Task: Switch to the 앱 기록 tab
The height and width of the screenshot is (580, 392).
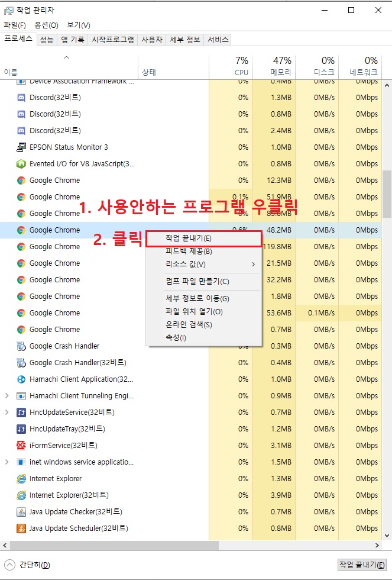Action: point(72,40)
